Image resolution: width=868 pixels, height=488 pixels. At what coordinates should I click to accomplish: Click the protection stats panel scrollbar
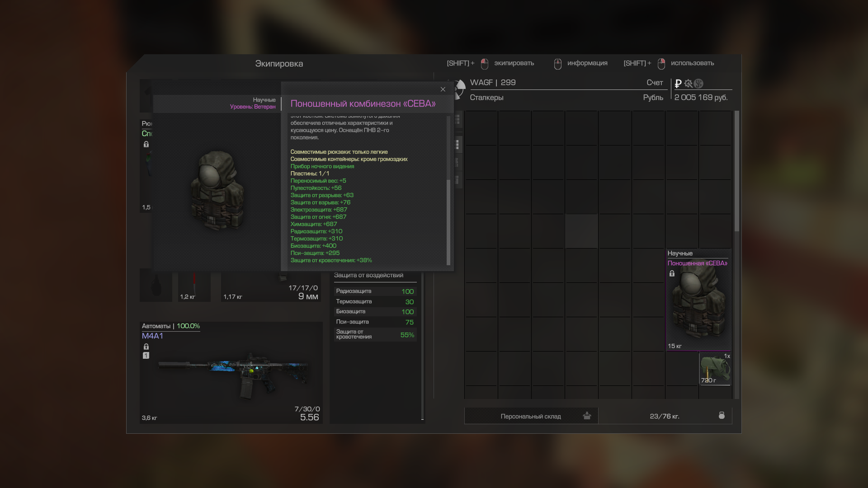(423, 346)
